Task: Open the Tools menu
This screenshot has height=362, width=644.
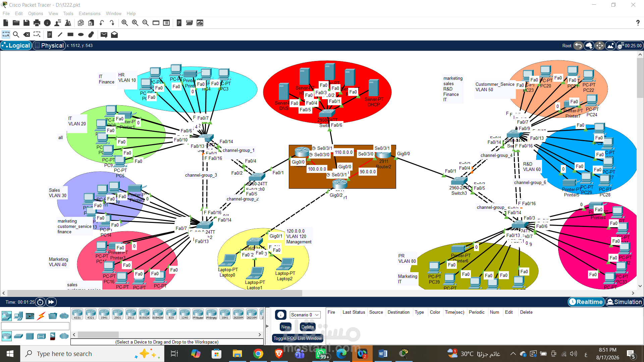Action: coord(68,13)
